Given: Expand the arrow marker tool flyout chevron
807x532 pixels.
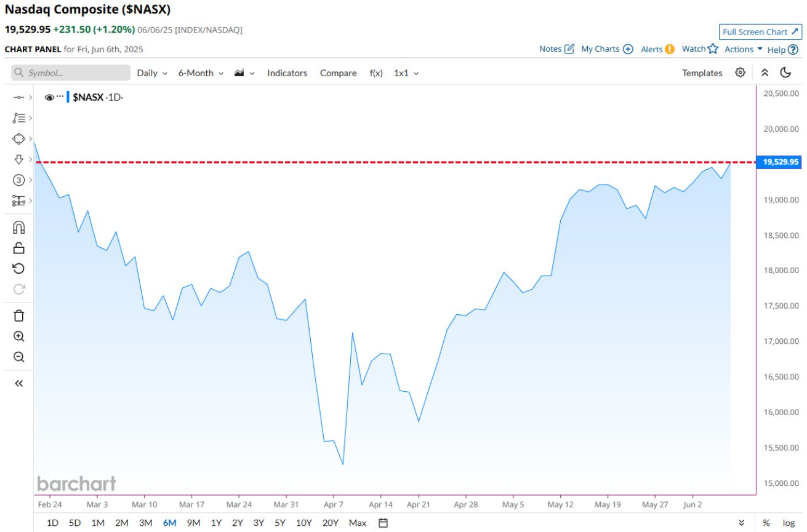Looking at the screenshot, I should tap(30, 159).
